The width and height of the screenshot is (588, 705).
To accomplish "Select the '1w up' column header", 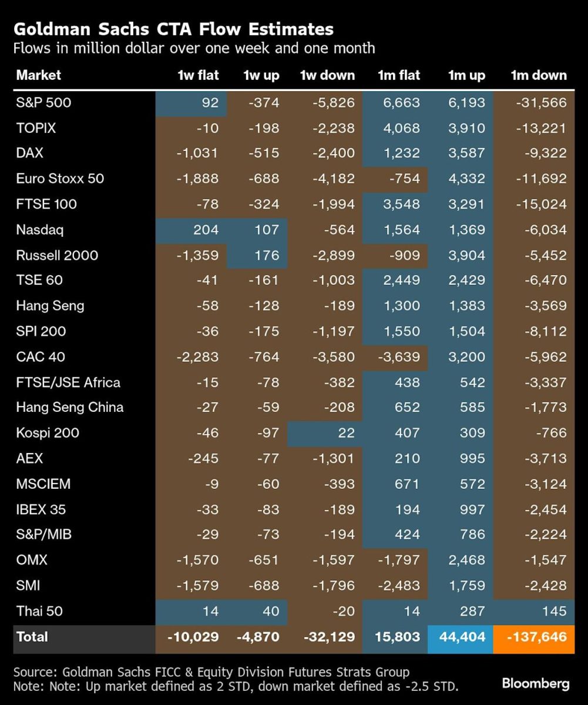I will (261, 75).
